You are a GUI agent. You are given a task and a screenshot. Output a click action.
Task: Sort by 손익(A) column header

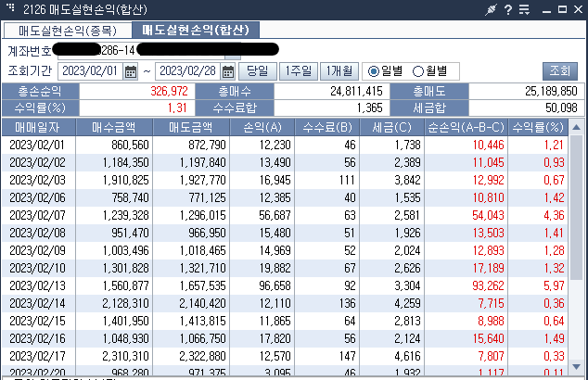click(262, 127)
